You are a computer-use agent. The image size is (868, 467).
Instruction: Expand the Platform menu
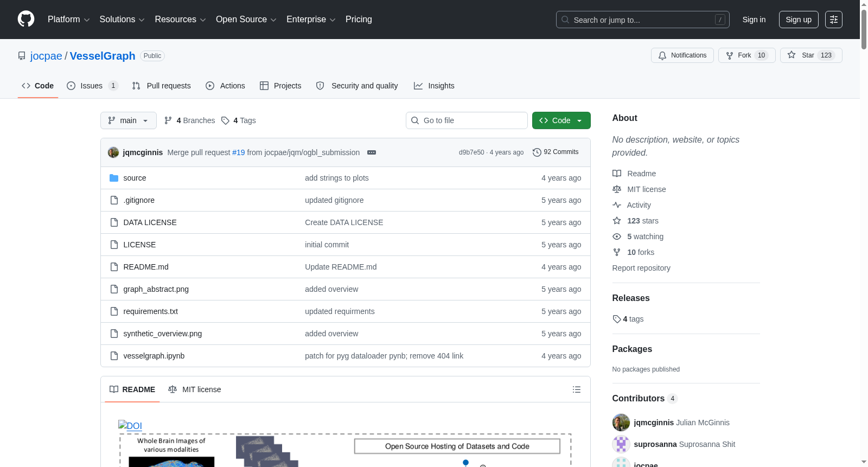coord(69,20)
